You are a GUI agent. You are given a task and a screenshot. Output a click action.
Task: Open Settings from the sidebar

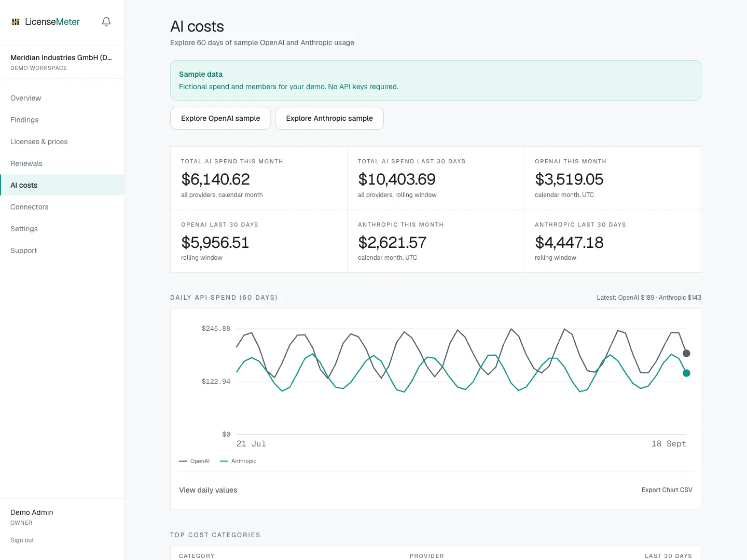(24, 229)
